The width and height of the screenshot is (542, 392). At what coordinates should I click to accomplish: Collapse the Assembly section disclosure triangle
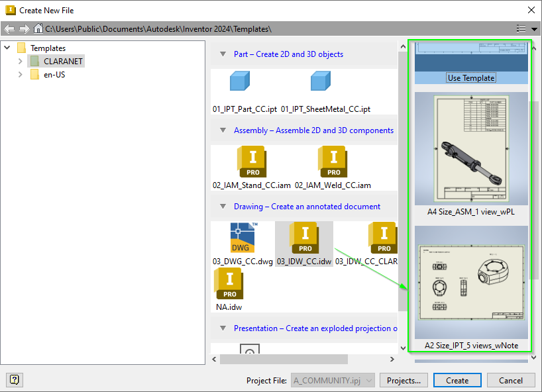coord(223,130)
